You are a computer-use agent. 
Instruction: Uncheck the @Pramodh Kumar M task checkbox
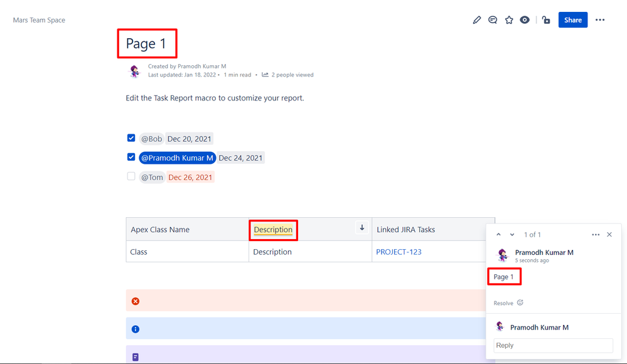pos(131,157)
